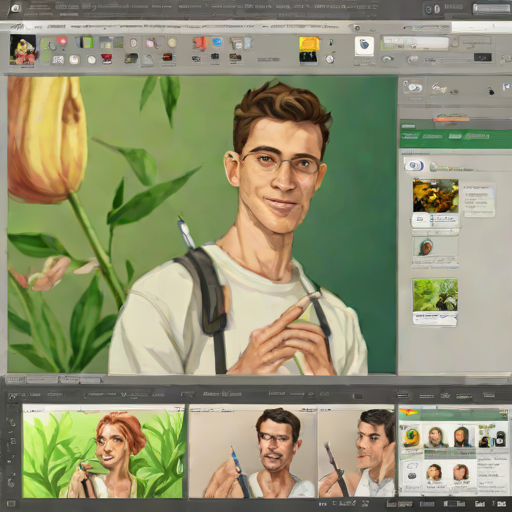
Task: Select the third tab in green panel header
Action: pos(454,136)
